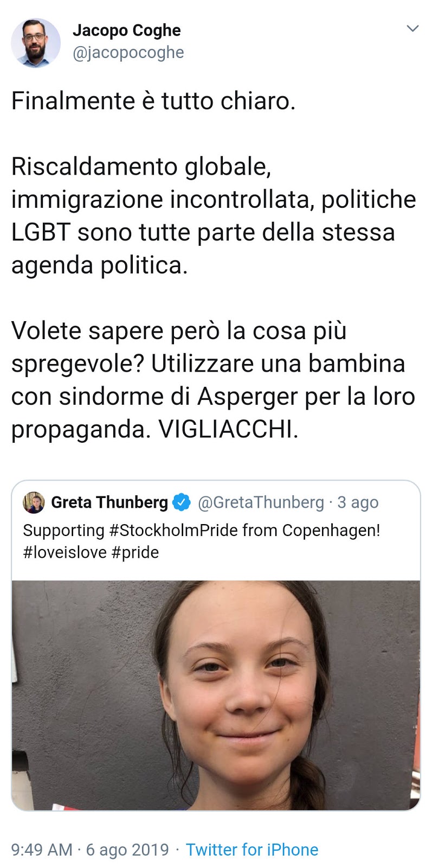The height and width of the screenshot is (868, 432).
Task: Click the "Finalmente è tutto chiaro." line
Action: pos(153,101)
